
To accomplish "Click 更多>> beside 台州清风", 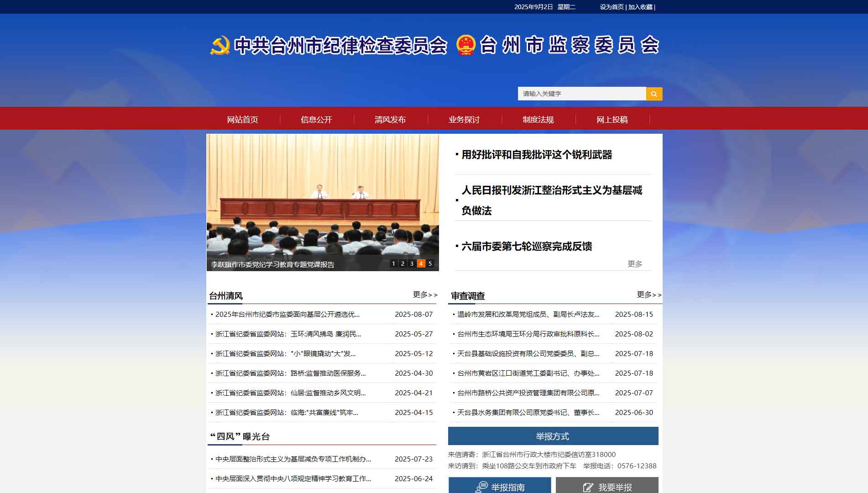I will pos(425,295).
